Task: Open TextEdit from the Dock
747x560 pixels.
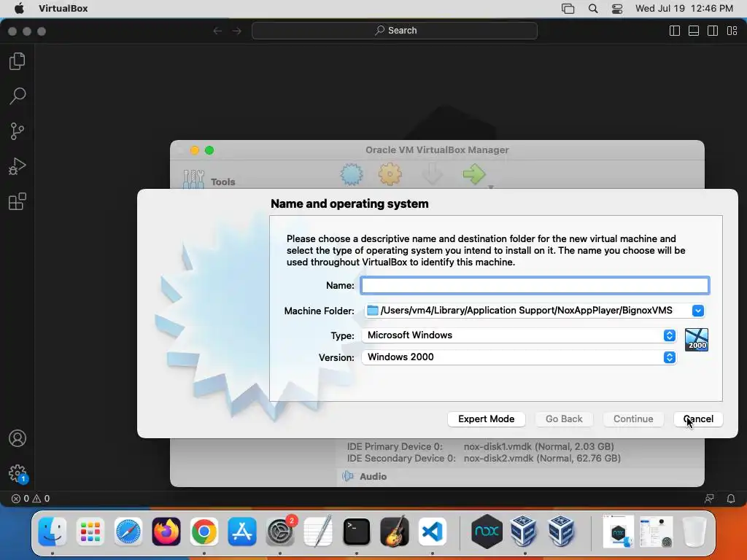Action: pos(318,532)
